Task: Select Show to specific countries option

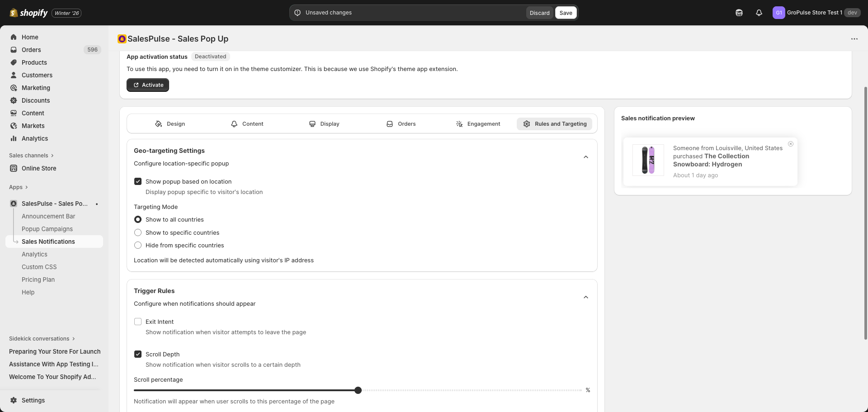Action: (138, 232)
